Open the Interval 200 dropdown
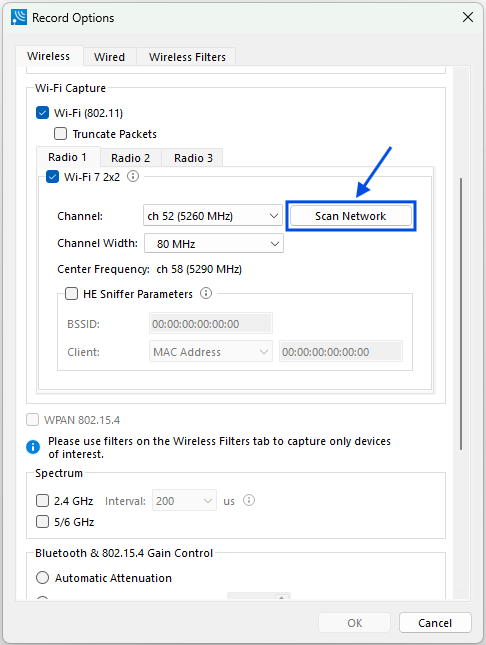486x645 pixels. (184, 501)
